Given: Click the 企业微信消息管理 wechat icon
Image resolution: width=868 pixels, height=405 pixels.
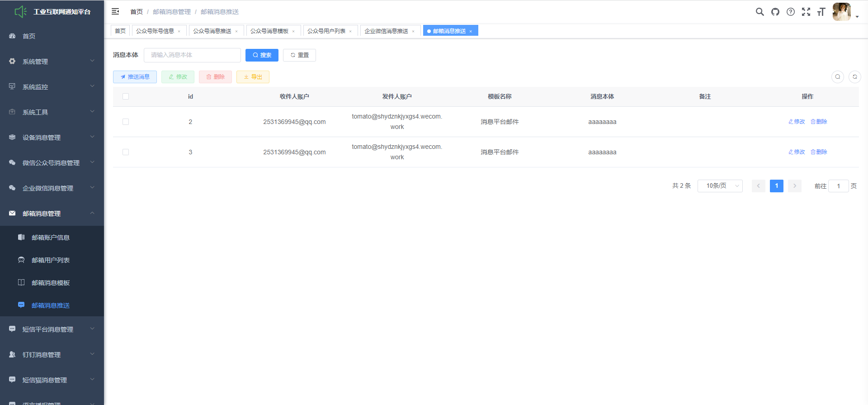Looking at the screenshot, I should 12,188.
